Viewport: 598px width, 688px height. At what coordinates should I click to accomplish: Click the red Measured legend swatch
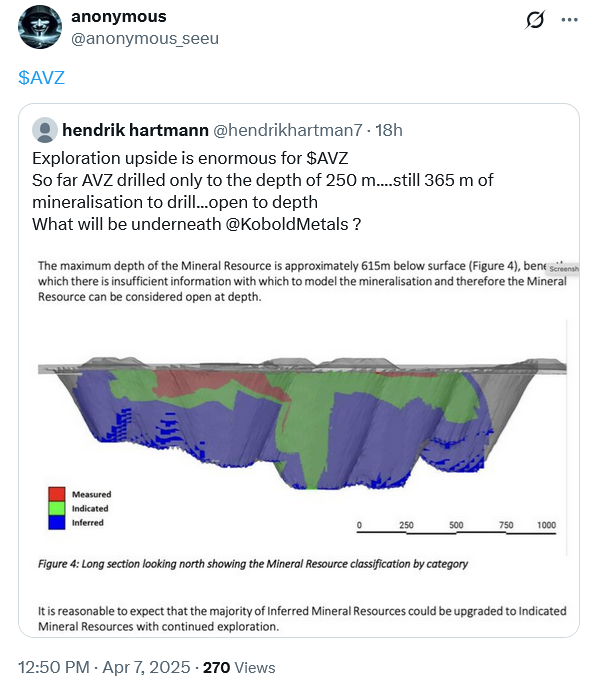57,494
